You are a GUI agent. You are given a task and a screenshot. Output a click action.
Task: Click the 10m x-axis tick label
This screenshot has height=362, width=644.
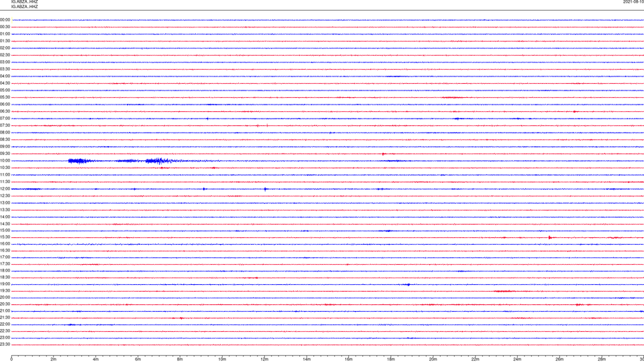pyautogui.click(x=222, y=359)
